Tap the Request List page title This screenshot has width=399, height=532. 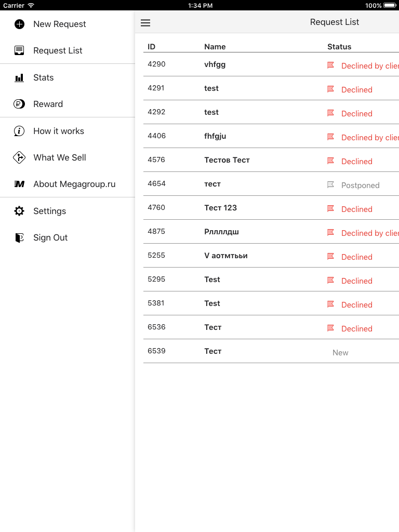(335, 22)
